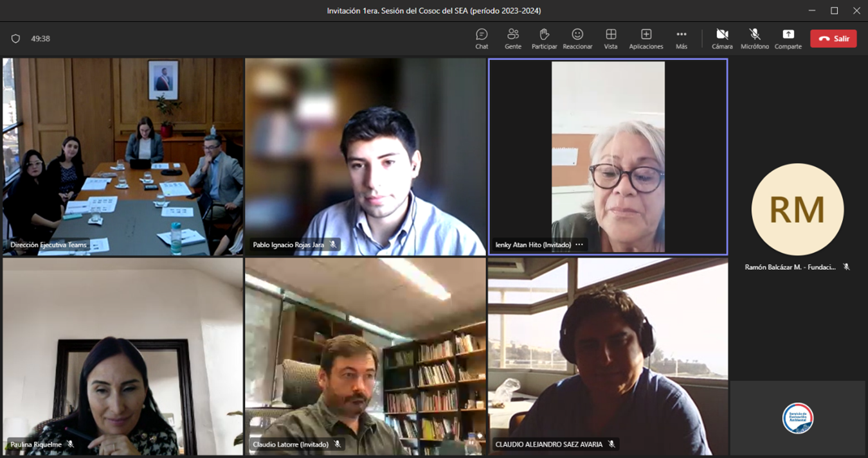Click the Servicio de Evaluación Ambiental logo
This screenshot has width=868, height=458.
click(x=797, y=418)
